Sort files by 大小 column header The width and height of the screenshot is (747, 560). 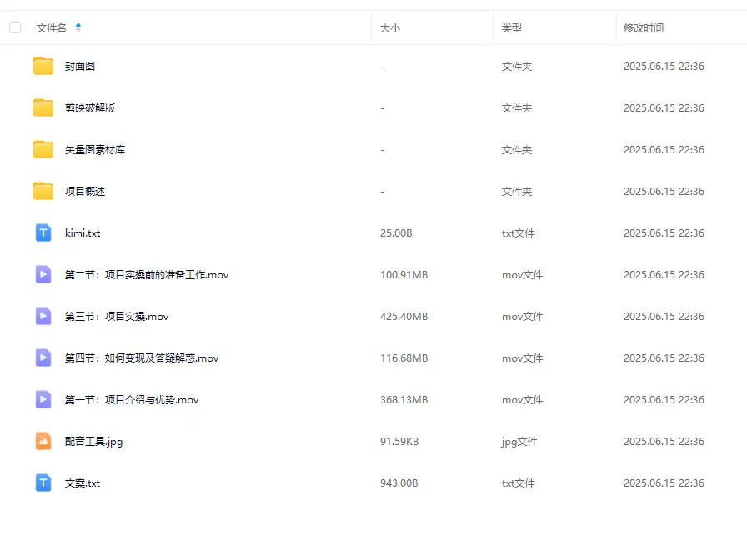[x=390, y=27]
